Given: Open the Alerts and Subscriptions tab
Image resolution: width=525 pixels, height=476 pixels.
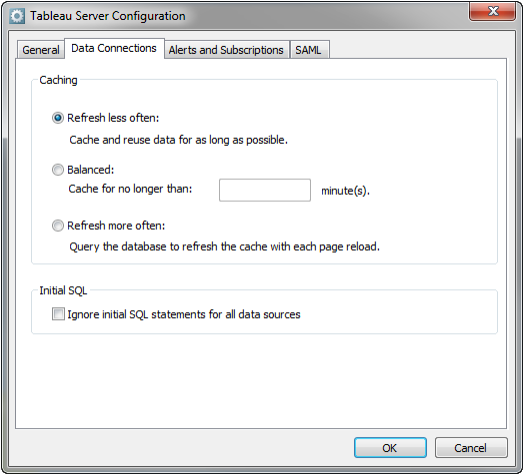Looking at the screenshot, I should (x=226, y=50).
